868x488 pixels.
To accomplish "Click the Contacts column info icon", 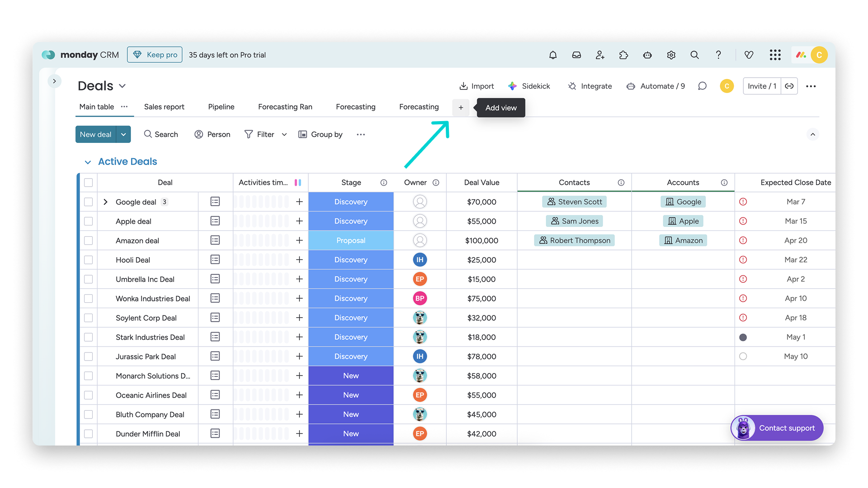I will pyautogui.click(x=621, y=183).
